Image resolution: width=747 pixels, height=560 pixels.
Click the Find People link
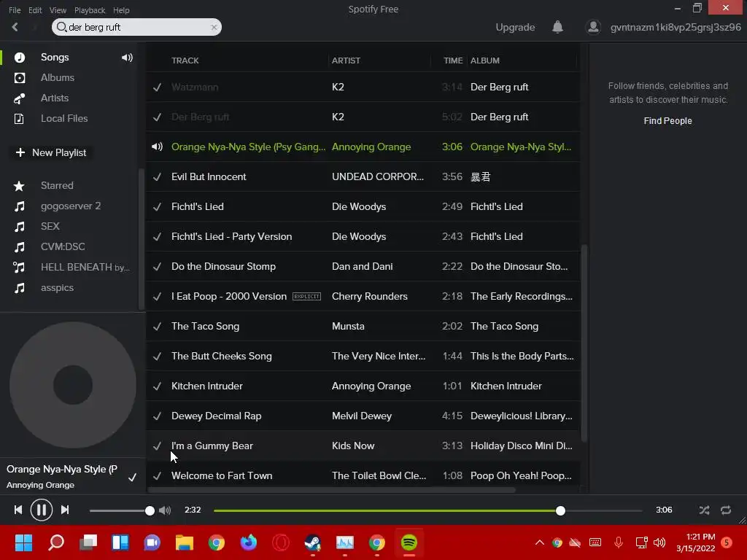click(667, 121)
